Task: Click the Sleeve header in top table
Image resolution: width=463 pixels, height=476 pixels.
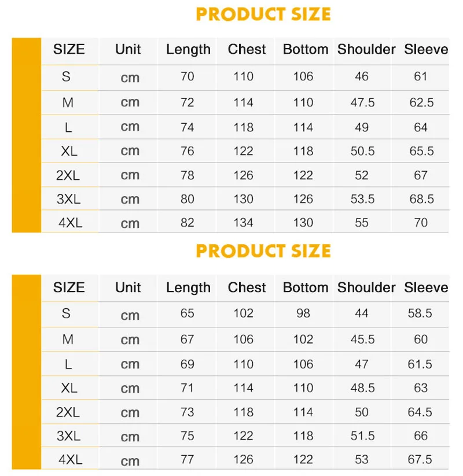Action: [x=426, y=49]
